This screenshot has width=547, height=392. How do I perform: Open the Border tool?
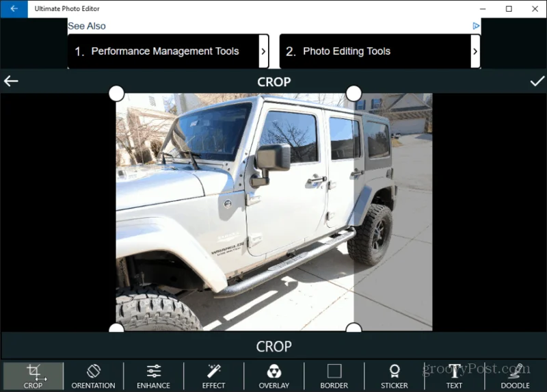pyautogui.click(x=334, y=376)
